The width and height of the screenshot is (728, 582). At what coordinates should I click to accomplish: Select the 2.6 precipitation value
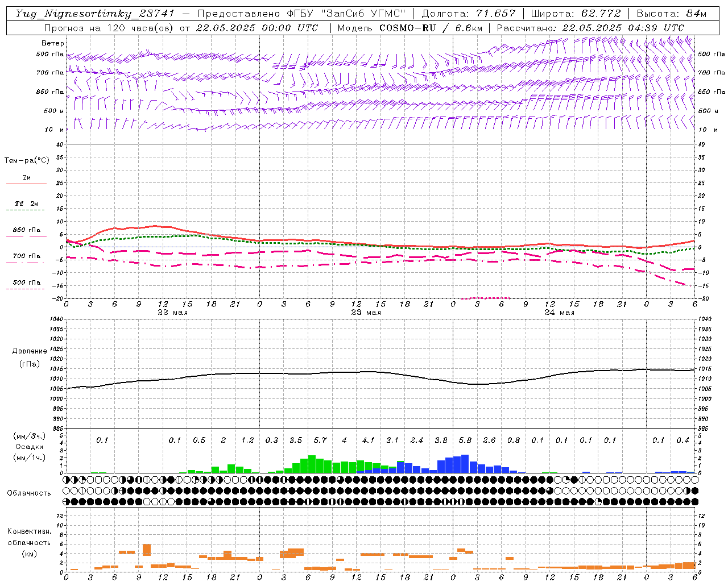coord(489,440)
